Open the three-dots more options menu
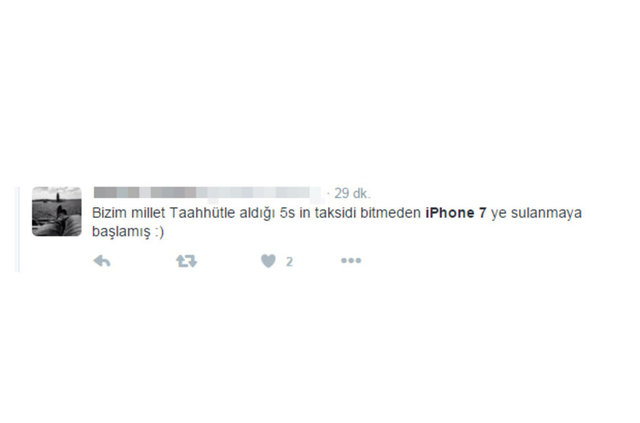Viewport: 640px width, 423px height. click(351, 260)
